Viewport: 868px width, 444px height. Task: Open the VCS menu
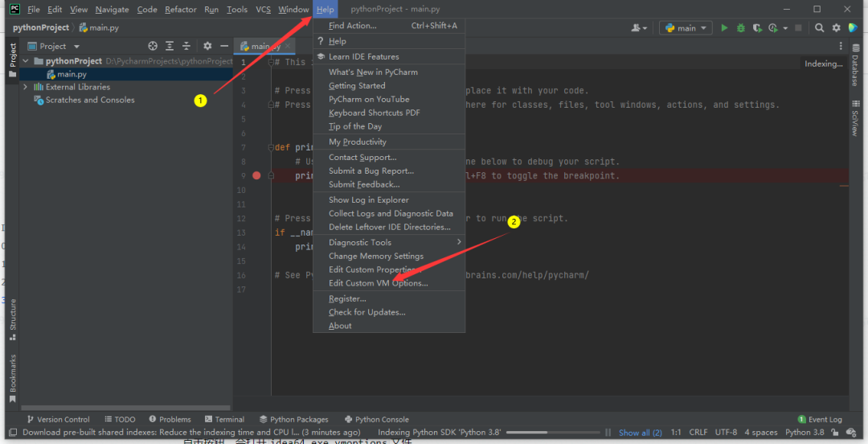click(x=263, y=10)
